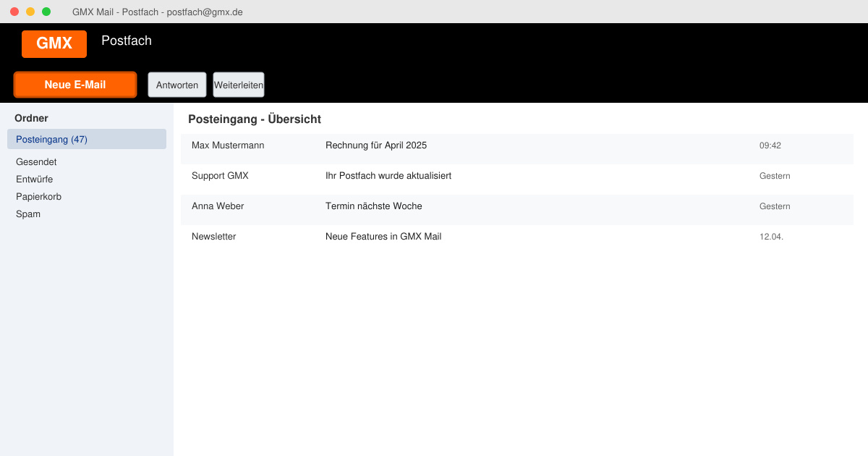The image size is (868, 456).
Task: Open the Gesendet folder
Action: click(36, 162)
